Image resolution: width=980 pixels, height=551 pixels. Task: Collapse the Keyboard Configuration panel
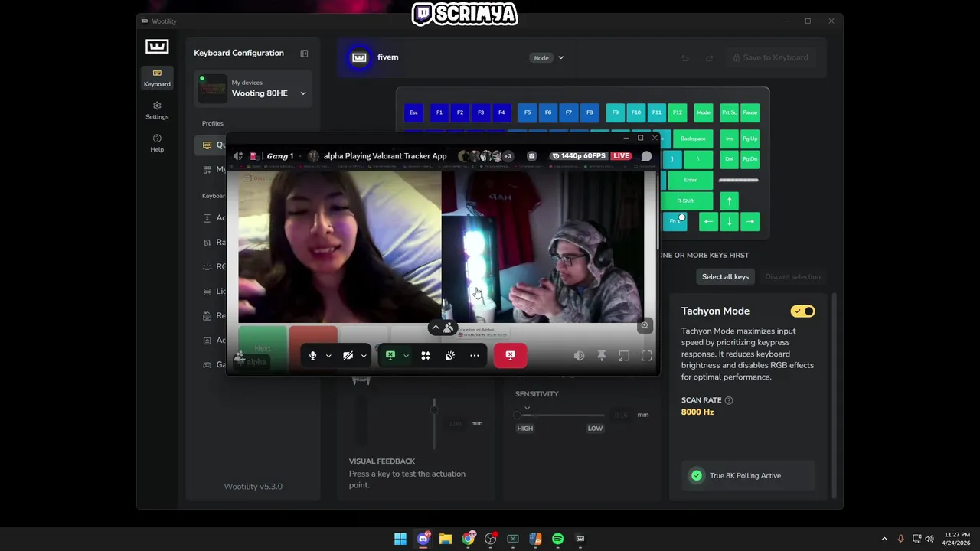click(304, 54)
